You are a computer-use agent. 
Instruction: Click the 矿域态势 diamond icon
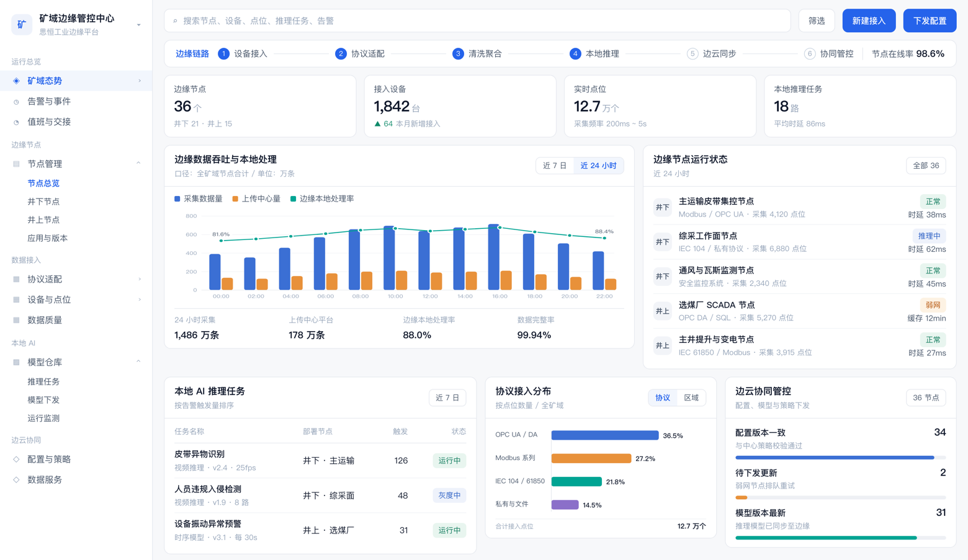point(16,81)
